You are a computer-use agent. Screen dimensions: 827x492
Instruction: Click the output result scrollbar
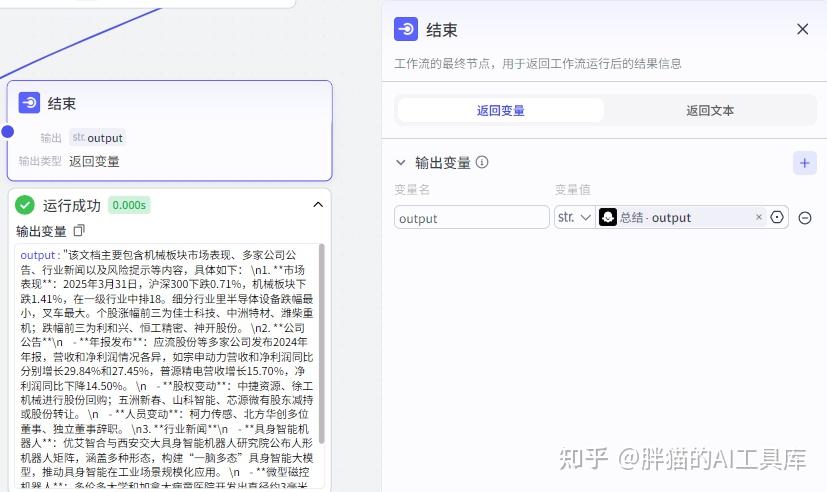pos(322,343)
